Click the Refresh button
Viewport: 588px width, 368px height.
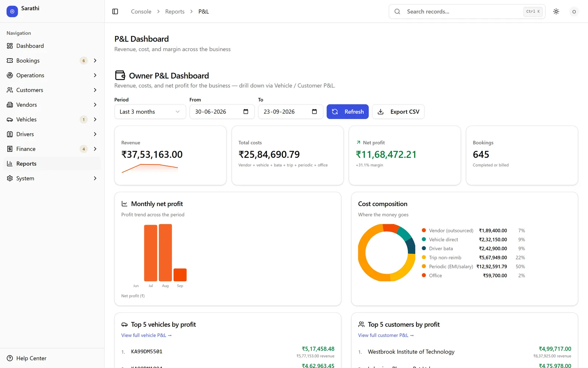348,112
